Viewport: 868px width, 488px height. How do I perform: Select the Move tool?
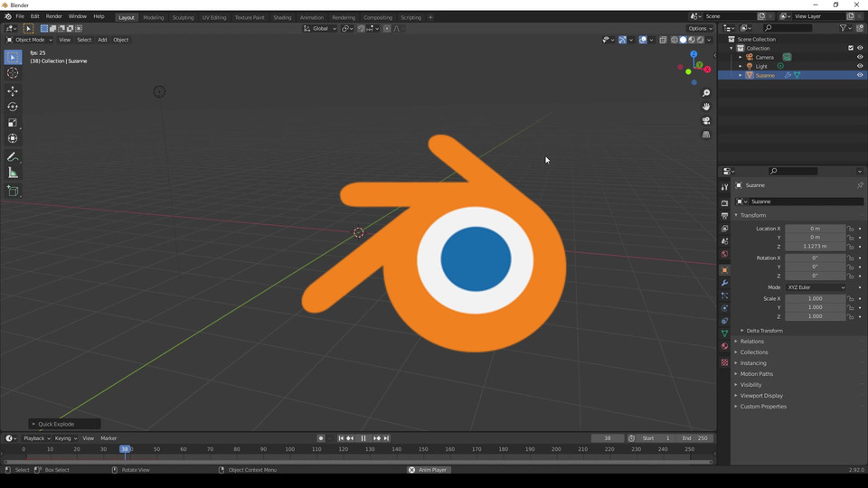click(x=13, y=90)
